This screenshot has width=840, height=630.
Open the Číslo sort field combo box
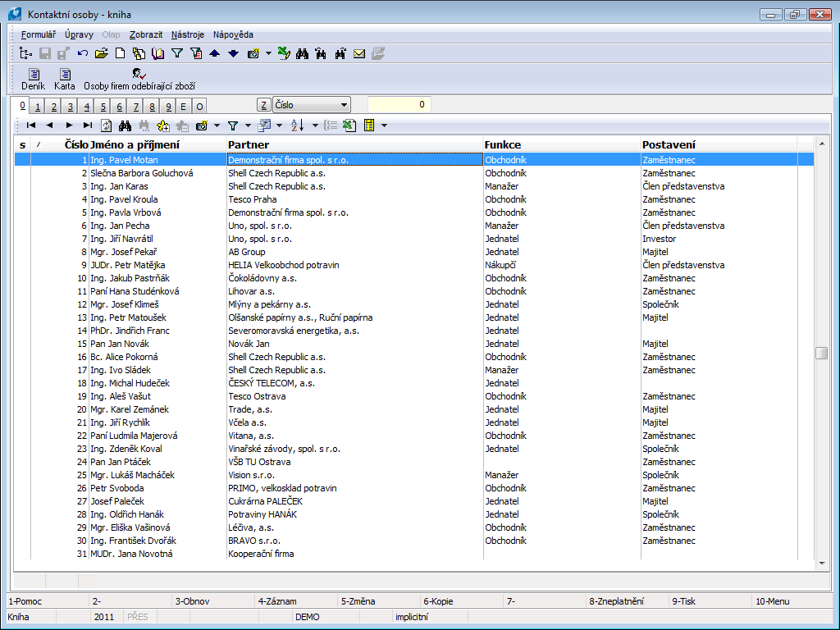[x=311, y=105]
